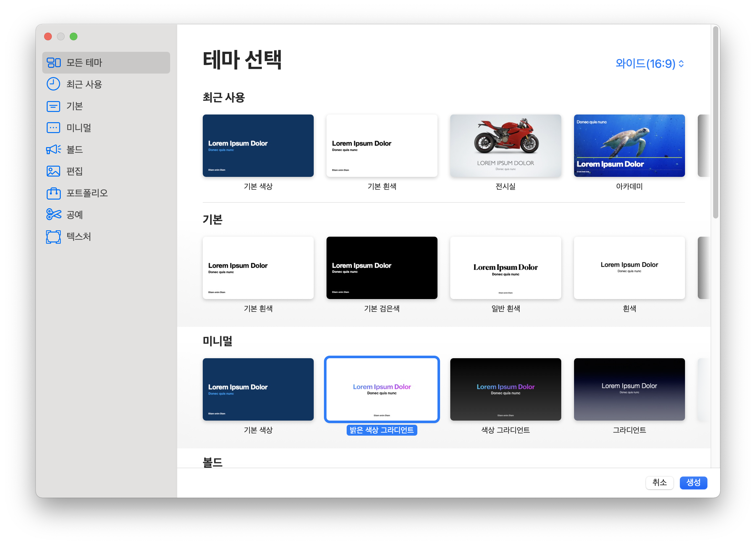756x545 pixels.
Task: Open the 편집 photo icon
Action: coord(53,171)
